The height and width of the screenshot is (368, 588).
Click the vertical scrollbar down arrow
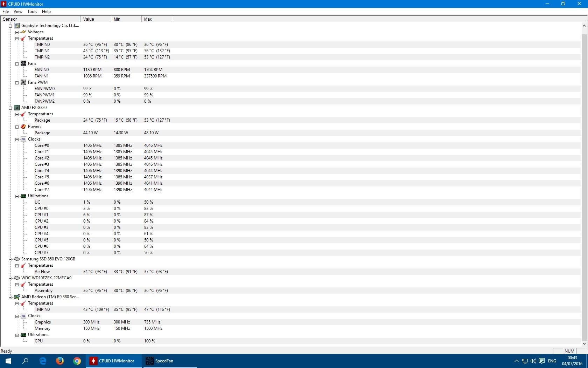point(584,344)
